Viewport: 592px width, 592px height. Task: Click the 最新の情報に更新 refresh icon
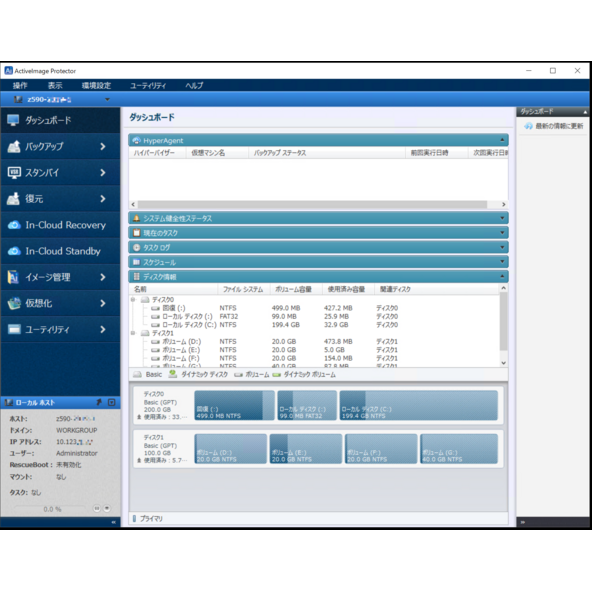point(528,126)
